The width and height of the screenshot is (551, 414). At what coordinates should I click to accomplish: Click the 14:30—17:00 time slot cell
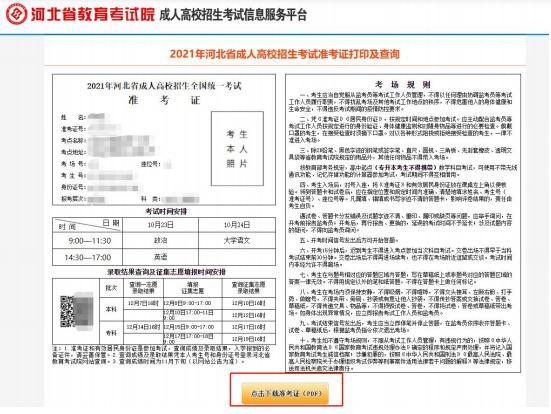[87, 257]
